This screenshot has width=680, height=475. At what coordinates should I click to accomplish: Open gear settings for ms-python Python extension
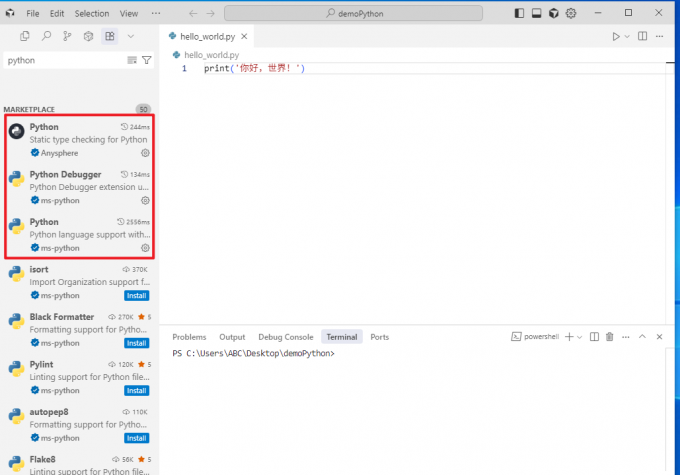coord(145,248)
